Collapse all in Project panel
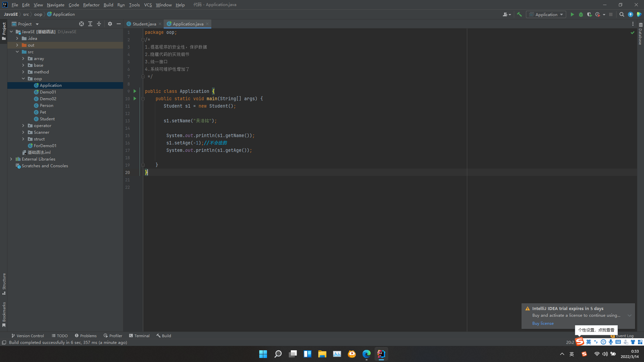Image resolution: width=644 pixels, height=362 pixels. (x=99, y=24)
